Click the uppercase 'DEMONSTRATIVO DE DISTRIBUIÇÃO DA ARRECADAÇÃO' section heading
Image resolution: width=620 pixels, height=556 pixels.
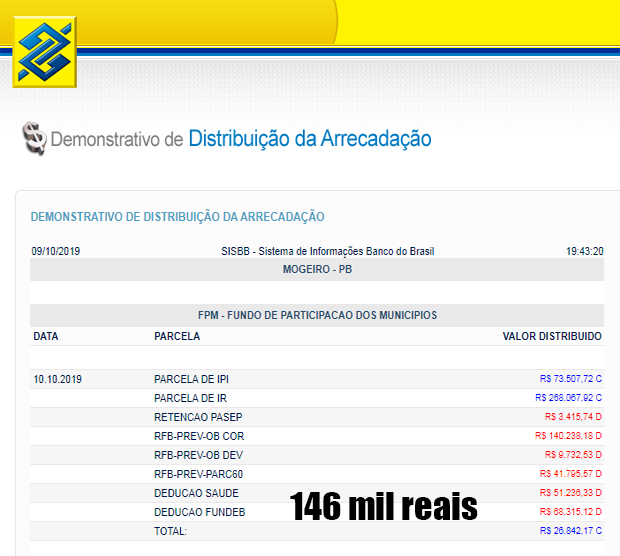click(178, 217)
